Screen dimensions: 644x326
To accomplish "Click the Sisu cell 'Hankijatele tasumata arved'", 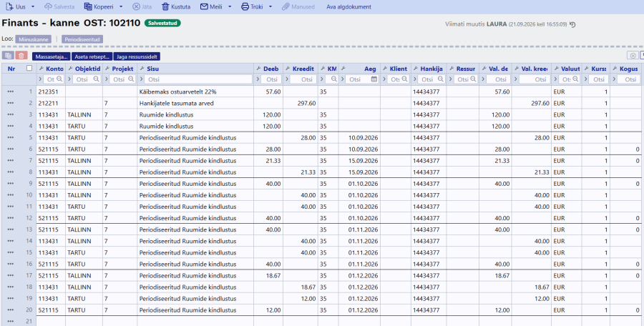I will [x=176, y=103].
